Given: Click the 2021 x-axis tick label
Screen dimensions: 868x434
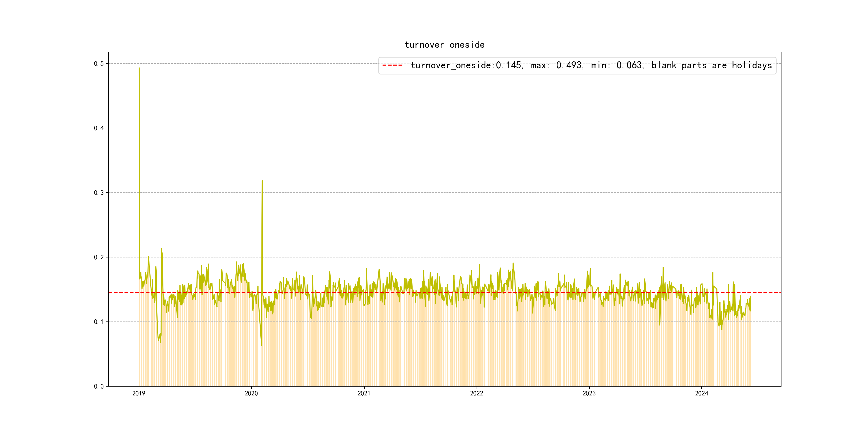Looking at the screenshot, I should tap(364, 393).
